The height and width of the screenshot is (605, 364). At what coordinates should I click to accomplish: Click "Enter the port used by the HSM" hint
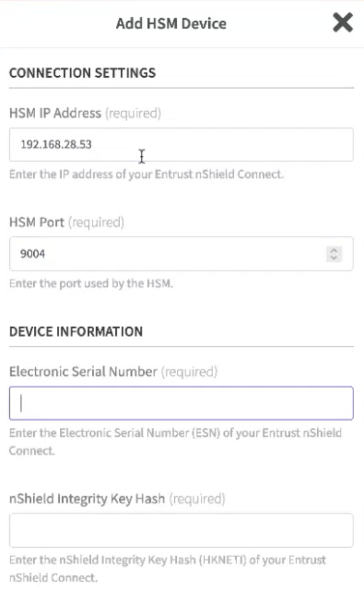[x=91, y=284]
